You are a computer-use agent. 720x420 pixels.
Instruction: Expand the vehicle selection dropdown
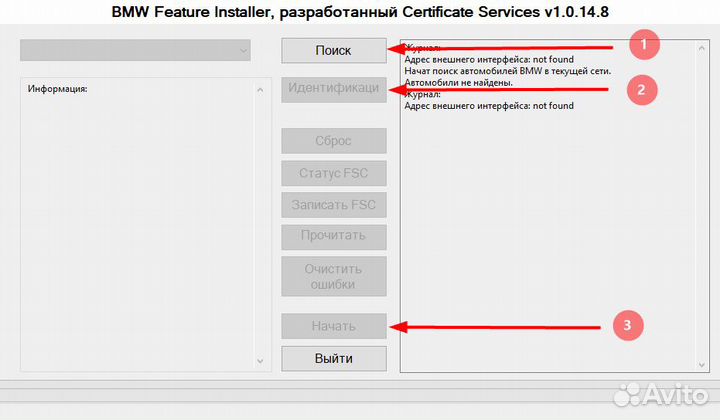pos(243,50)
